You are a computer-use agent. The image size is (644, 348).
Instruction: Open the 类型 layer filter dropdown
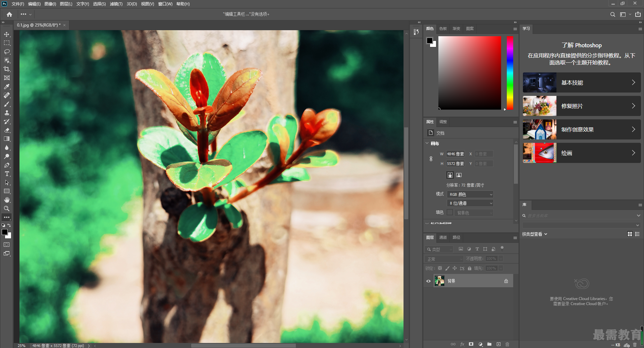(x=439, y=249)
